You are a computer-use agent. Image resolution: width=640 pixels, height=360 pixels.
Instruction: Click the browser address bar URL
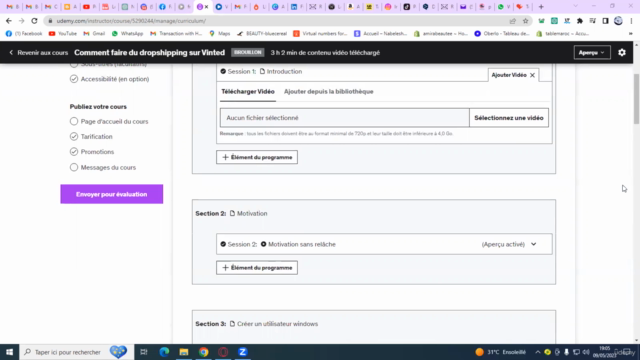[x=131, y=21]
